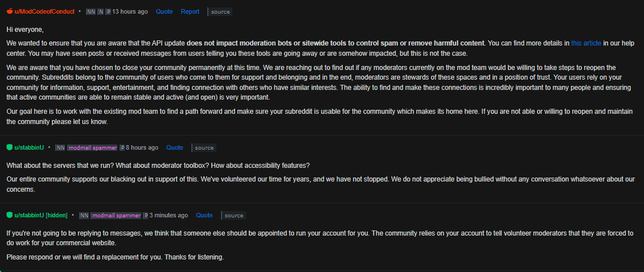View source of the ModCodeofConduct message
The image size is (644, 272).
(220, 11)
